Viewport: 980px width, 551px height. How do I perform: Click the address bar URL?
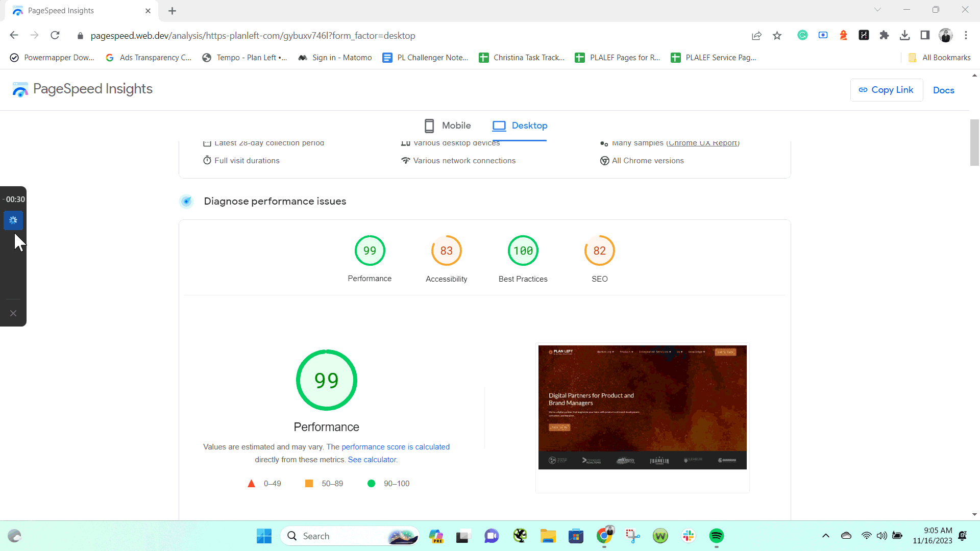(x=253, y=36)
